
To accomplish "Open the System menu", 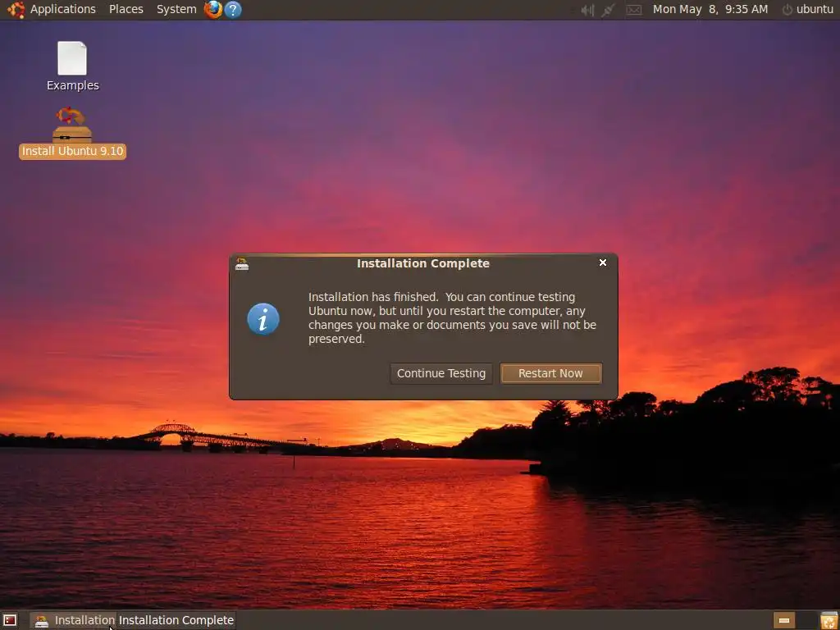I will [x=176, y=9].
